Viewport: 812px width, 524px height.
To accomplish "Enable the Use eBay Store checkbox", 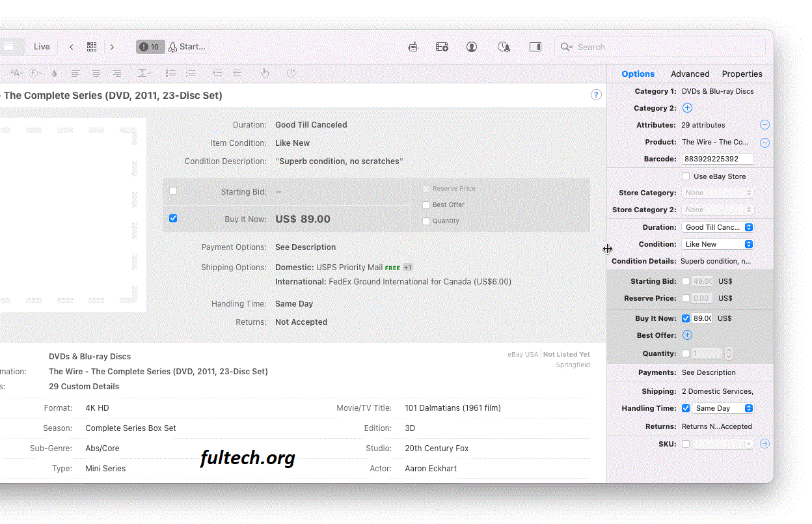I will [x=686, y=176].
